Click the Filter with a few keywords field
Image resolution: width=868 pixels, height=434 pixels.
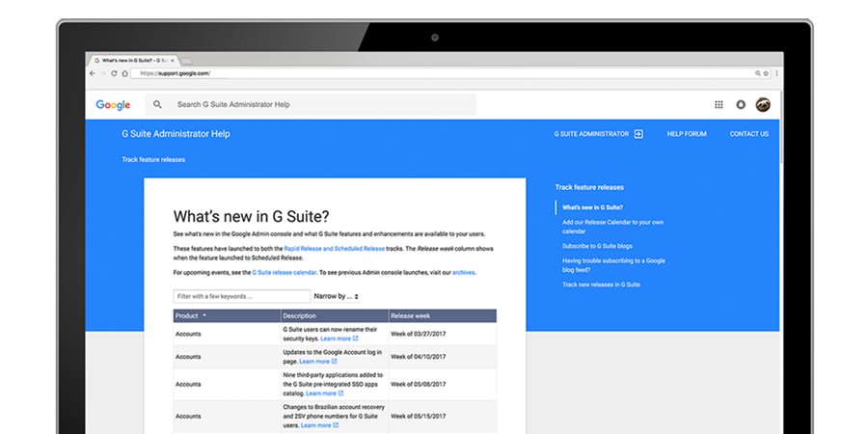pos(242,296)
